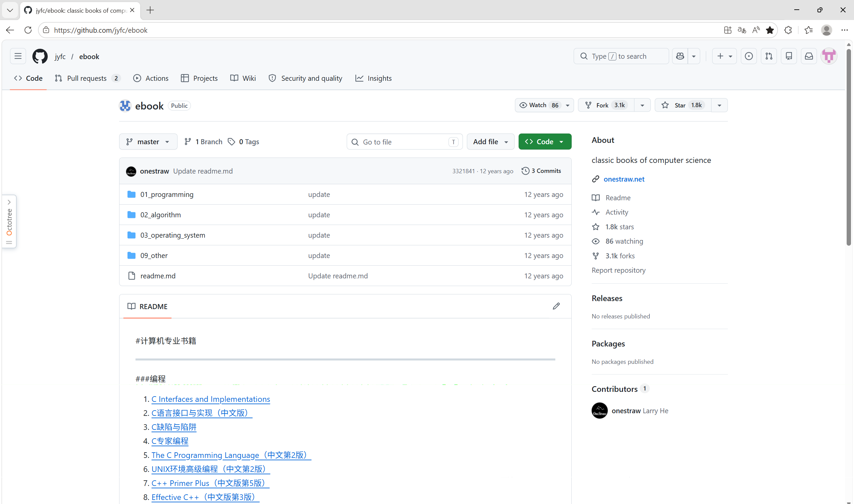Click Report repository link
Viewport: 854px width, 504px height.
click(x=618, y=270)
